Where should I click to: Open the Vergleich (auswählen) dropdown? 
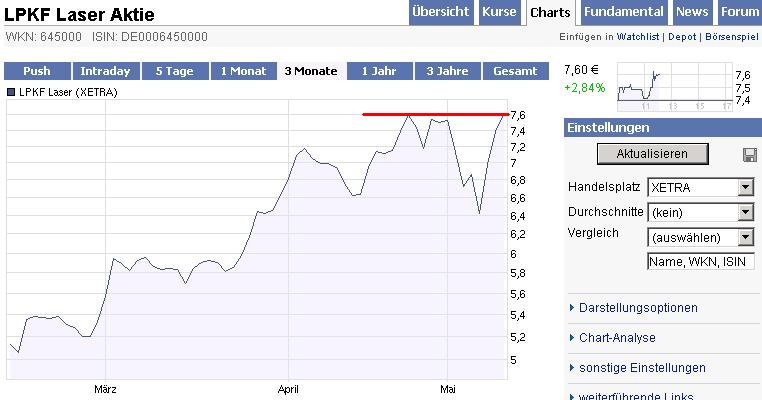pyautogui.click(x=700, y=237)
